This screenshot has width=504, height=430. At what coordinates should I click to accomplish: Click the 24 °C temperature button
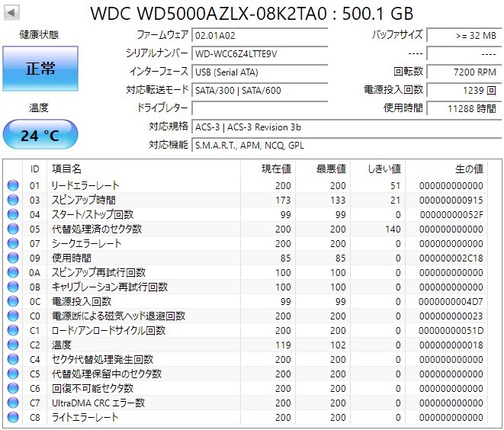tap(40, 135)
